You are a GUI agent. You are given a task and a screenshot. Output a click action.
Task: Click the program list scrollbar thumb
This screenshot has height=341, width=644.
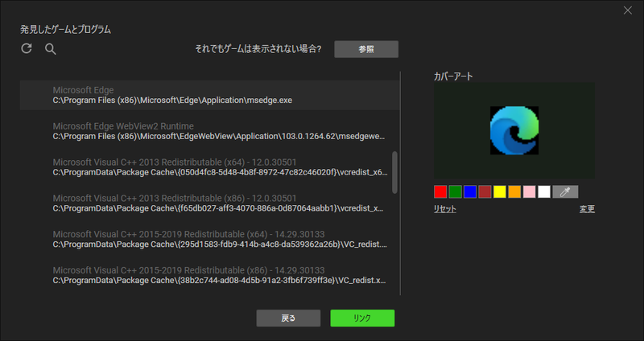pyautogui.click(x=394, y=172)
